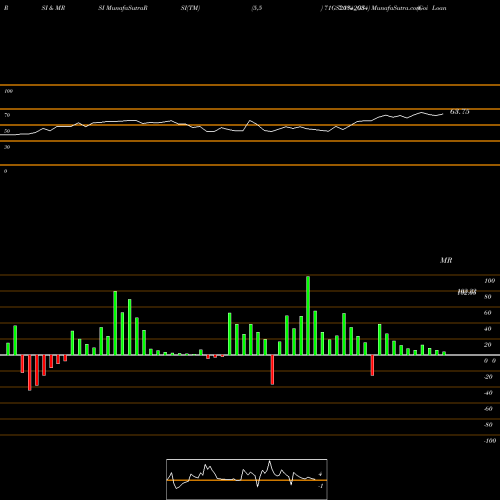Image resolution: width=500 pixels, height=500 pixels.
Task: Click the 50 level label on RSI panel
Action: [7, 131]
